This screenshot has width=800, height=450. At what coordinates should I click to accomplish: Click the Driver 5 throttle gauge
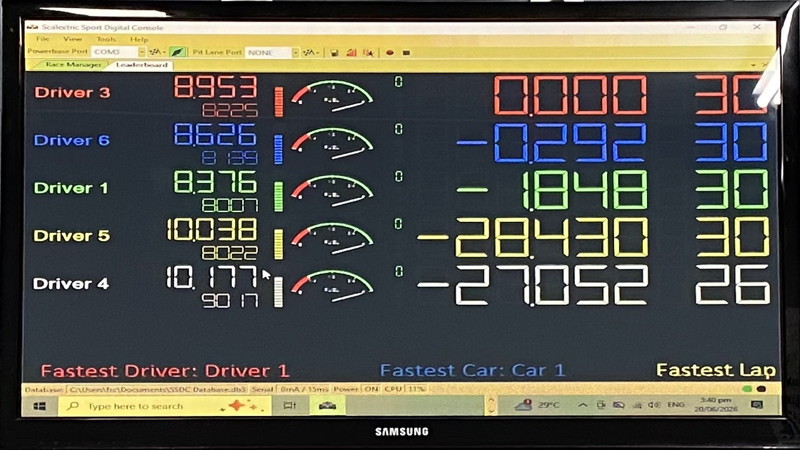coord(332,238)
